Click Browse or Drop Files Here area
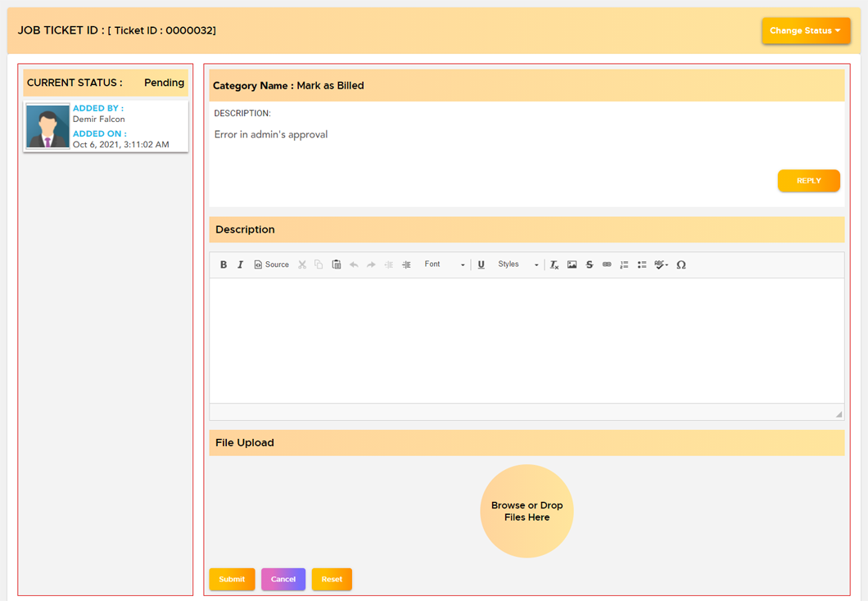The width and height of the screenshot is (868, 601). (527, 511)
